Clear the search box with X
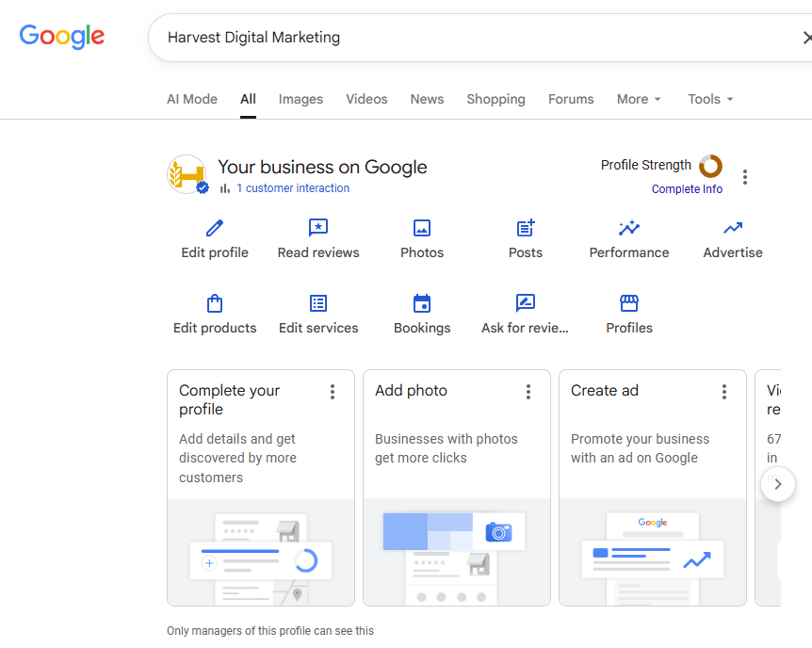The height and width of the screenshot is (648, 812). [807, 38]
